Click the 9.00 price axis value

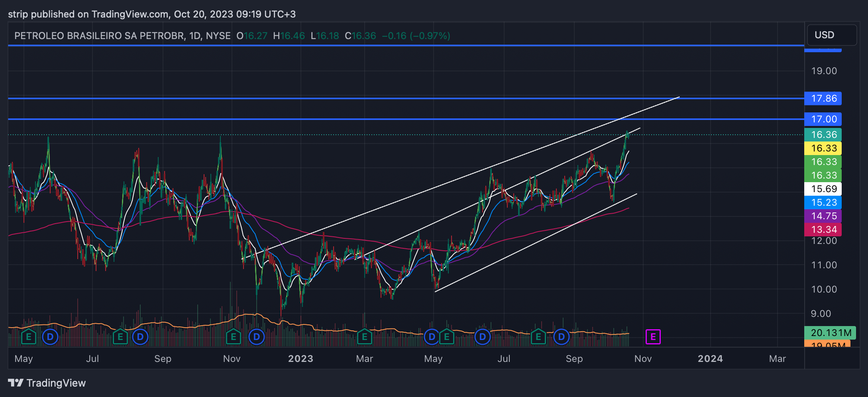[x=821, y=314]
